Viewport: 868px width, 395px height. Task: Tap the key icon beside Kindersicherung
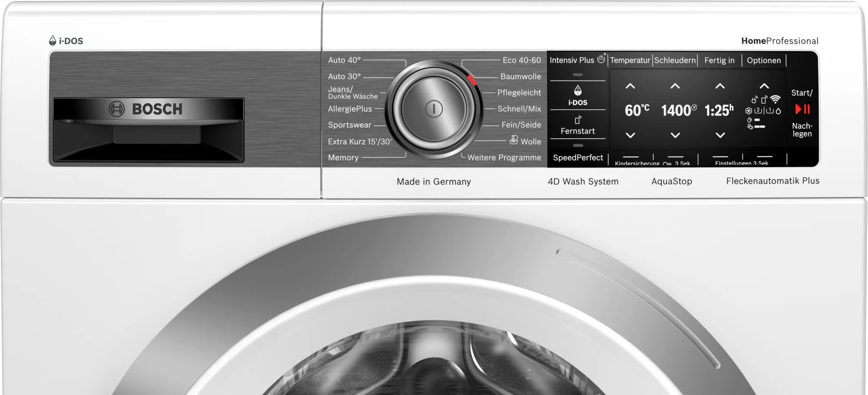click(667, 164)
